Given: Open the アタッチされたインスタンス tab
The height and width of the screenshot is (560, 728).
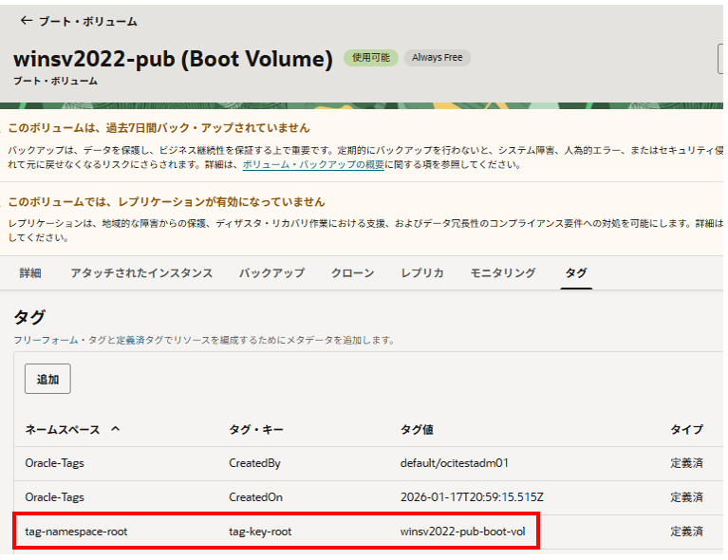Looking at the screenshot, I should 140,272.
